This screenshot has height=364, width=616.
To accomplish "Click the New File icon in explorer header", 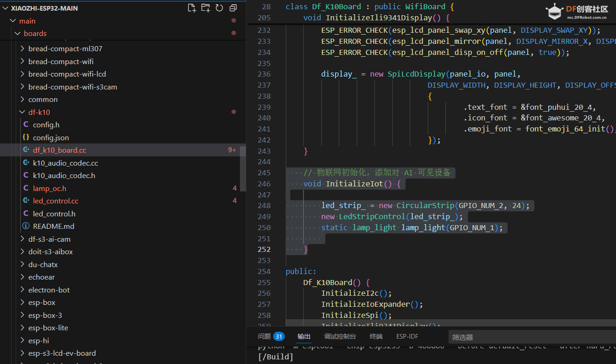I will click(192, 8).
